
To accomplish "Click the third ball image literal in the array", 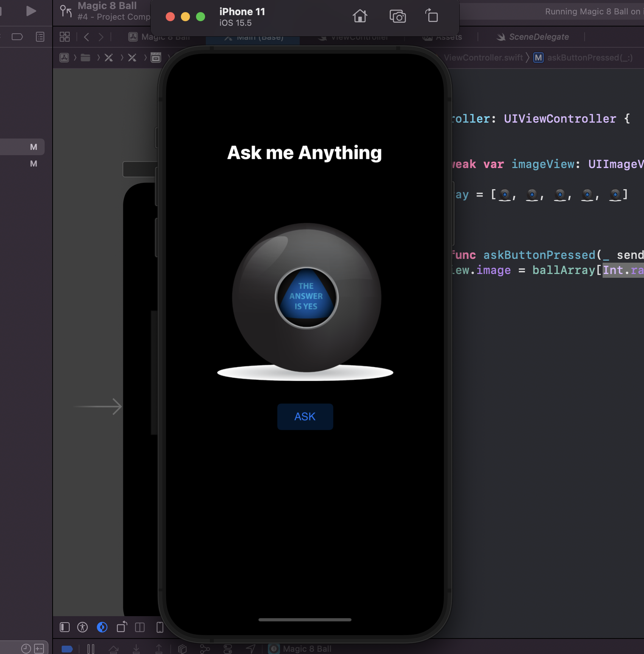I will pyautogui.click(x=560, y=195).
